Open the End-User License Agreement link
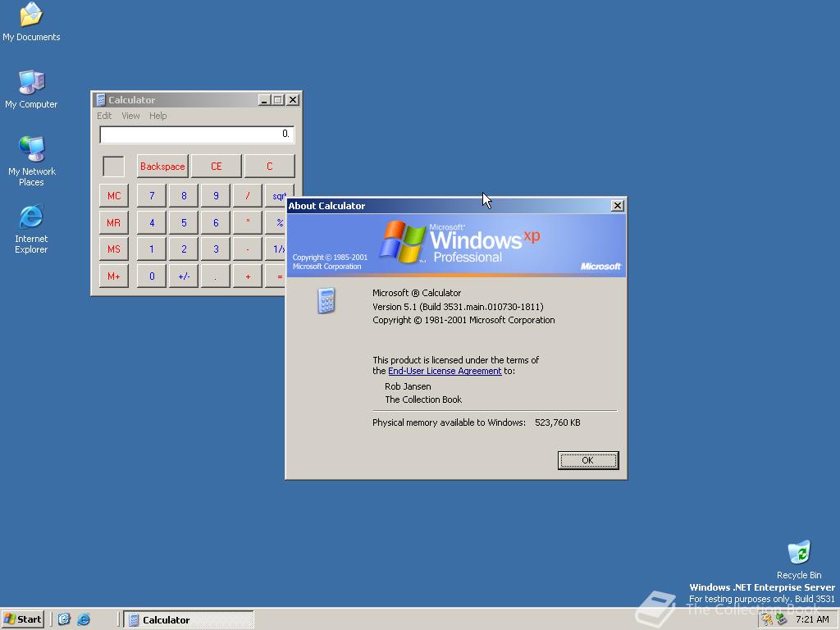 coord(445,371)
